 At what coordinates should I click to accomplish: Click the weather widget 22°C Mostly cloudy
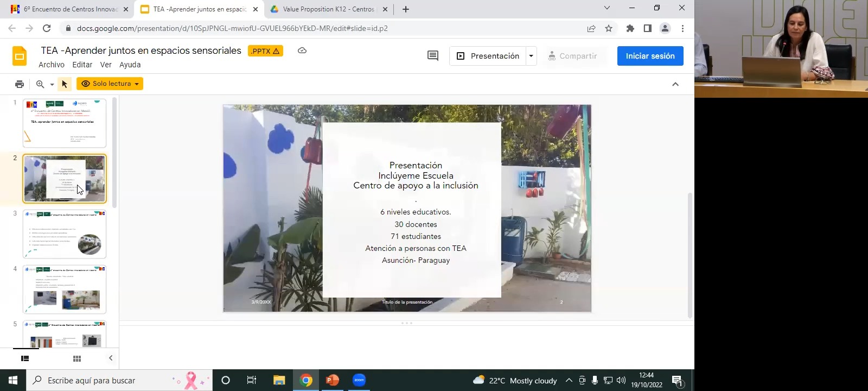coord(515,380)
